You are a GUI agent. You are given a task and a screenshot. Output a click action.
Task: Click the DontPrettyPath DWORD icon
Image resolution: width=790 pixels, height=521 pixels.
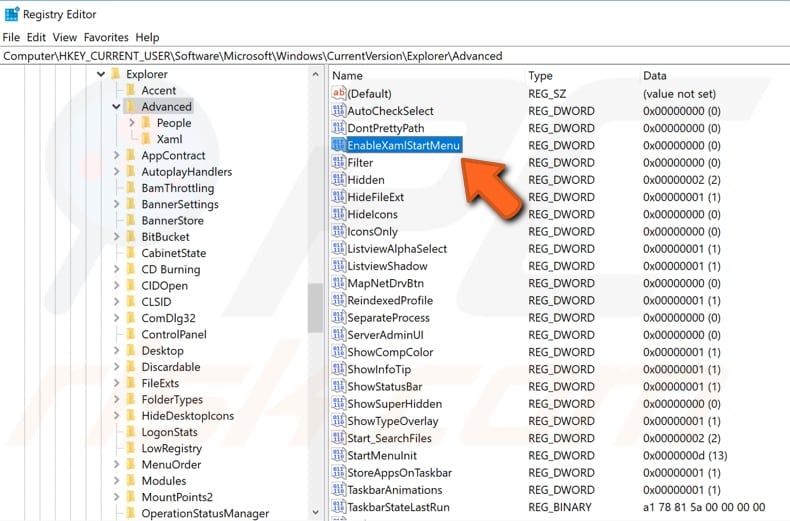point(339,127)
